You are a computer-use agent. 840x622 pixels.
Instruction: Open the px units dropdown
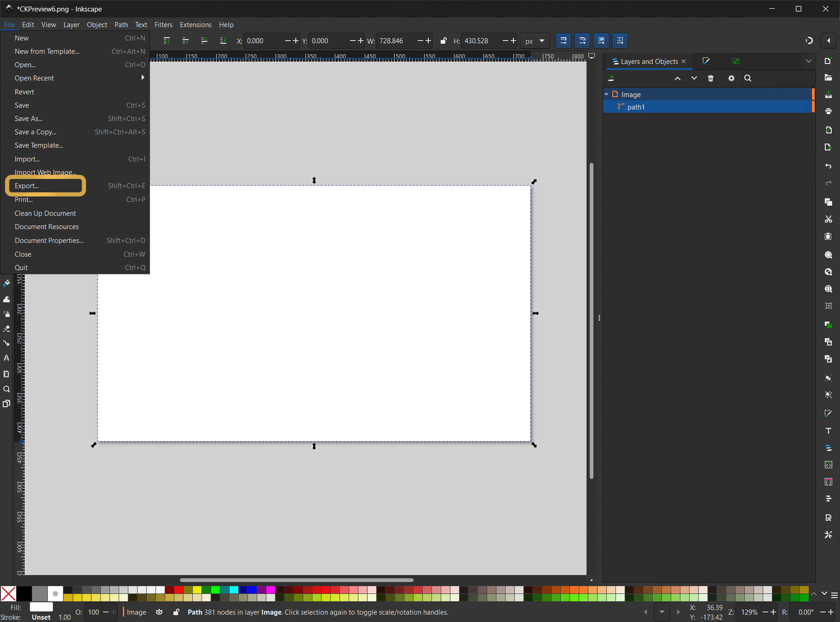[535, 41]
